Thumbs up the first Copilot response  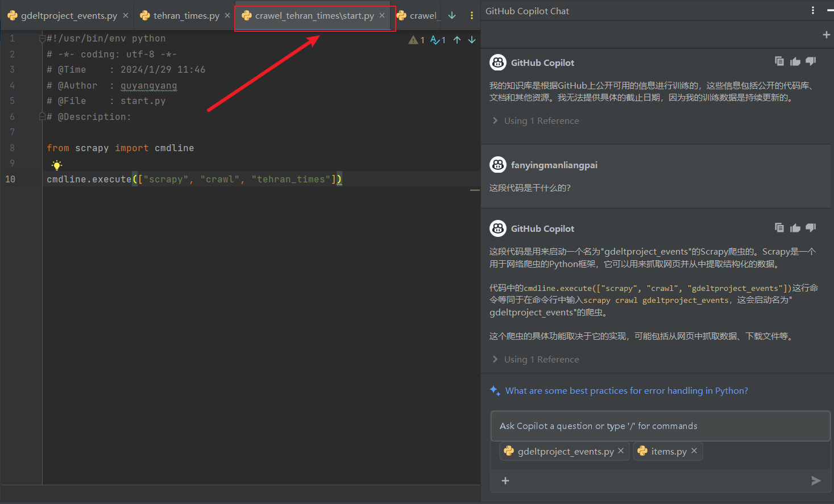tap(795, 61)
